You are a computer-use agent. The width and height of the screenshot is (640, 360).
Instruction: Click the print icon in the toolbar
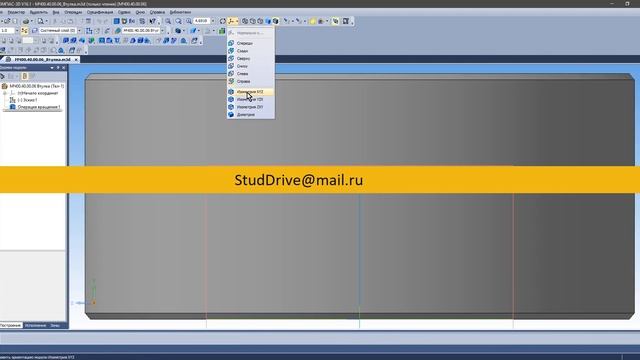[x=26, y=21]
